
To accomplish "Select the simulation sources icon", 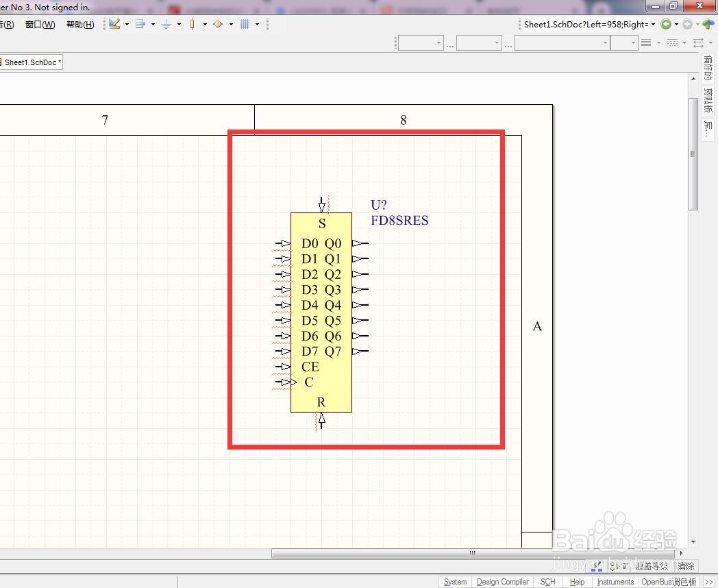I will point(218,24).
